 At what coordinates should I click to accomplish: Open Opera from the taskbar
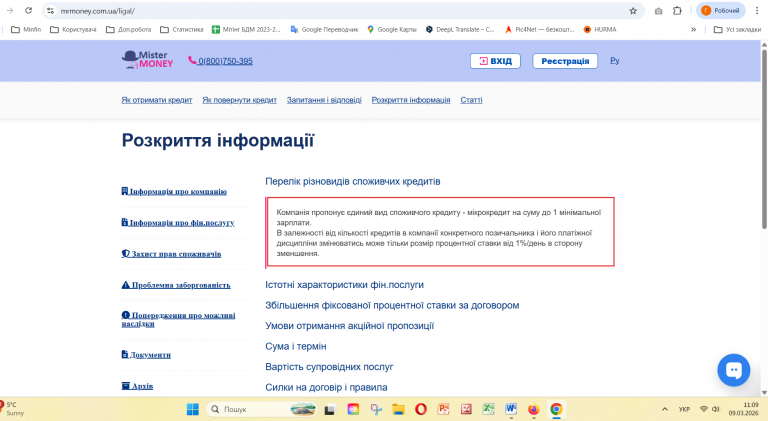(421, 409)
